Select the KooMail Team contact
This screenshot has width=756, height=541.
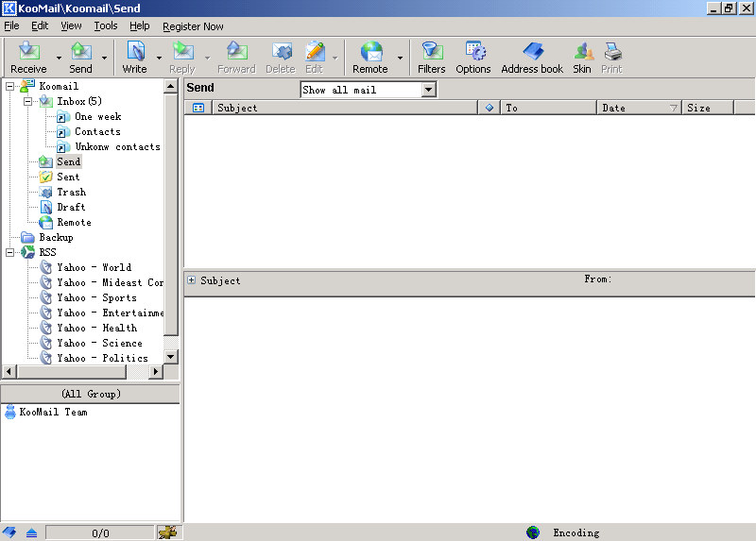tap(53, 413)
